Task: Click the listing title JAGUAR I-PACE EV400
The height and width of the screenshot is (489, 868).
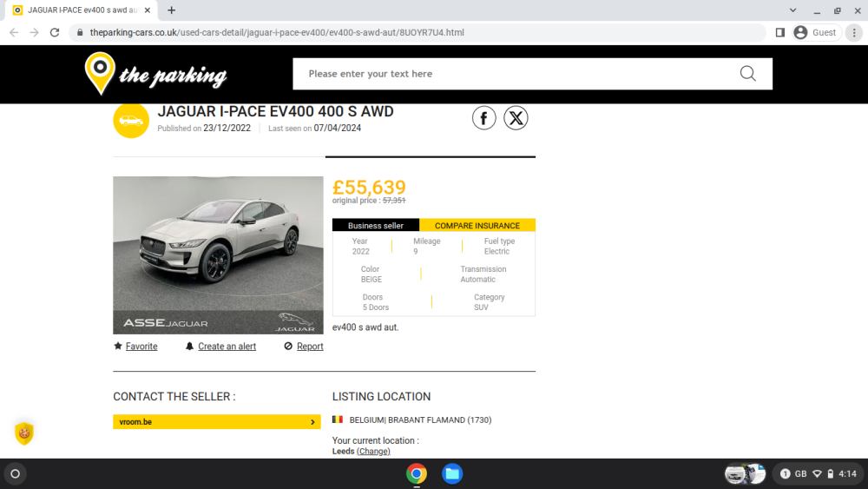Action: 276,111
